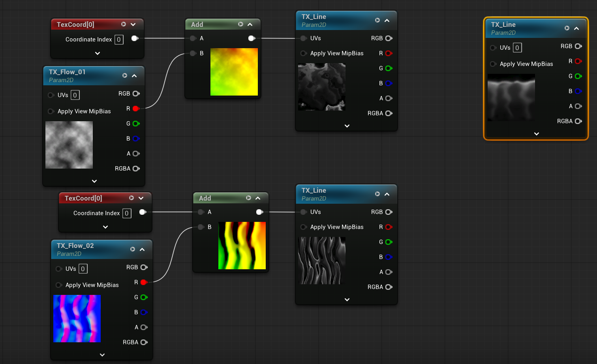Click output pin of bottom Add node
This screenshot has width=597, height=364.
260,212
